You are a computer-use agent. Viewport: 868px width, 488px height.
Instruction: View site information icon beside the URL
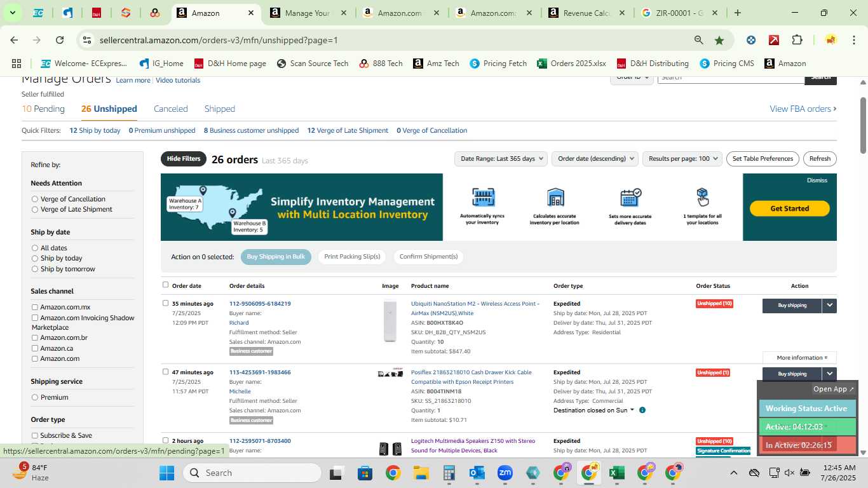click(87, 40)
